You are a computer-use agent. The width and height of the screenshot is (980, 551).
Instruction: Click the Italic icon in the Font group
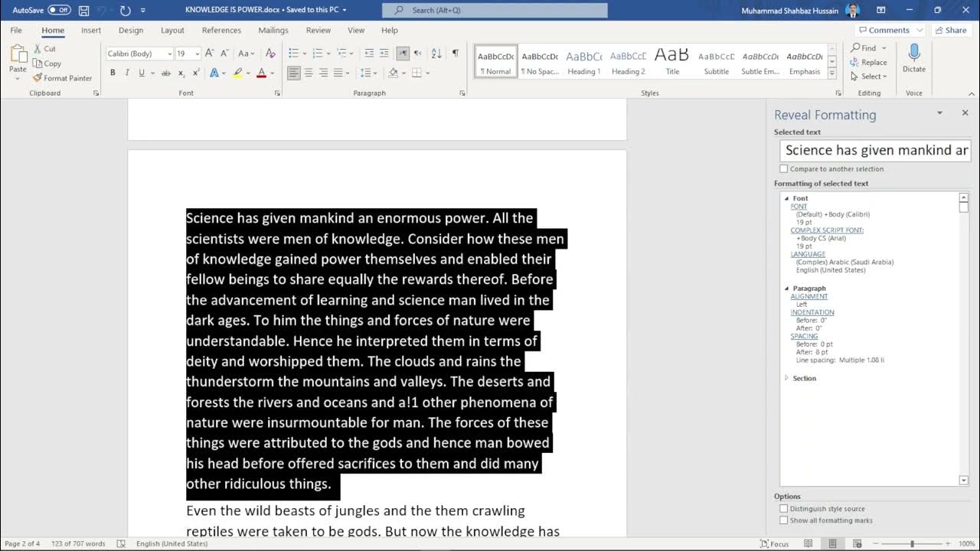(x=127, y=73)
